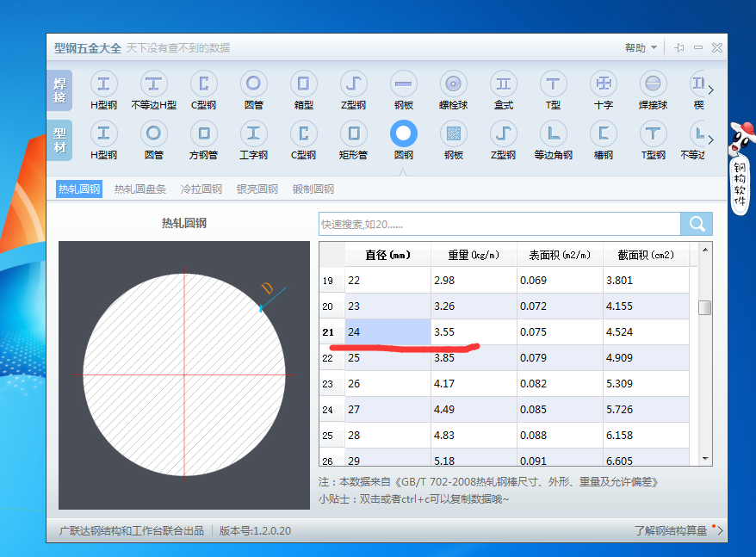Select section area cell 4.909
The image size is (756, 557).
(646, 358)
